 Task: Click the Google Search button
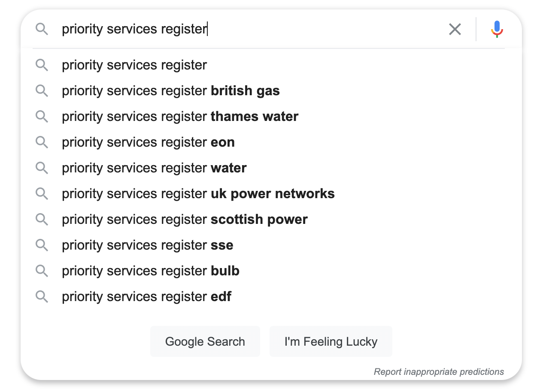(205, 341)
